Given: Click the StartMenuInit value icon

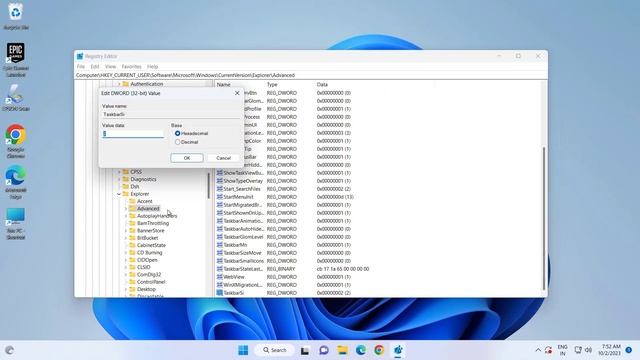Looking at the screenshot, I should [220, 197].
